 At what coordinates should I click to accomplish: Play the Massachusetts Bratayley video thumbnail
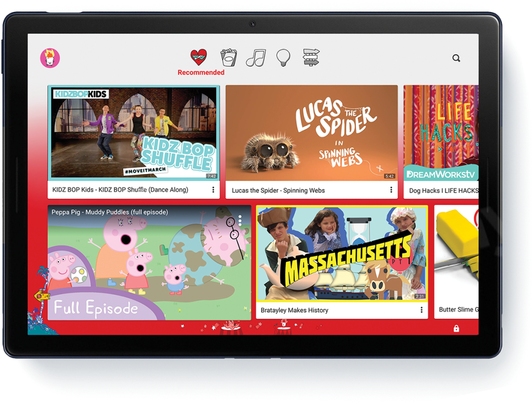pyautogui.click(x=342, y=254)
